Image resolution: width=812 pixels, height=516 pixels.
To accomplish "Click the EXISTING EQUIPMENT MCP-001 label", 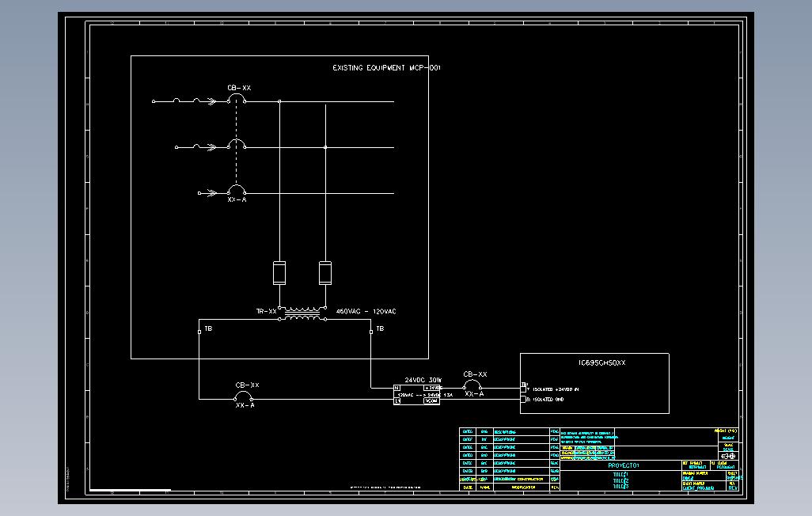I will pyautogui.click(x=388, y=68).
